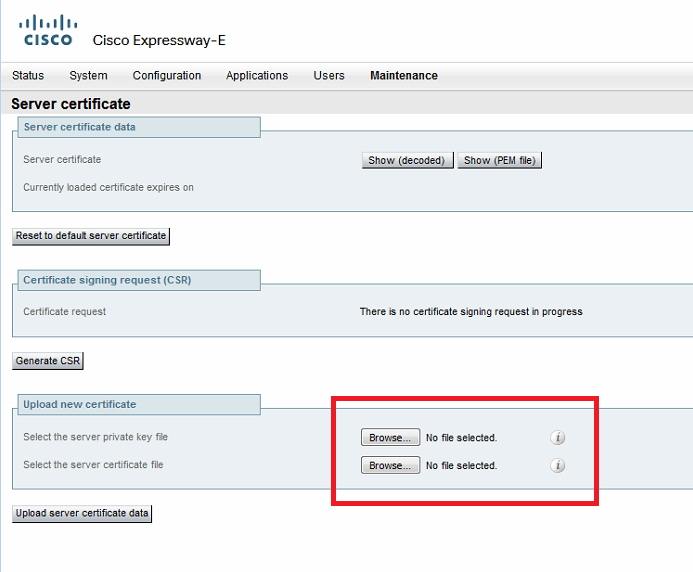
Task: Click 'Server certificate' label beside Show buttons
Action: (x=62, y=160)
